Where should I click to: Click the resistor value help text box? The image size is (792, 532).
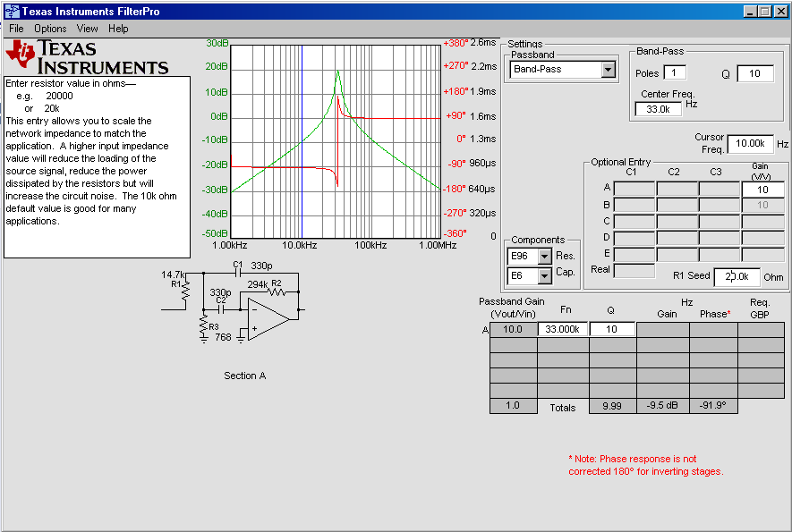point(97,167)
